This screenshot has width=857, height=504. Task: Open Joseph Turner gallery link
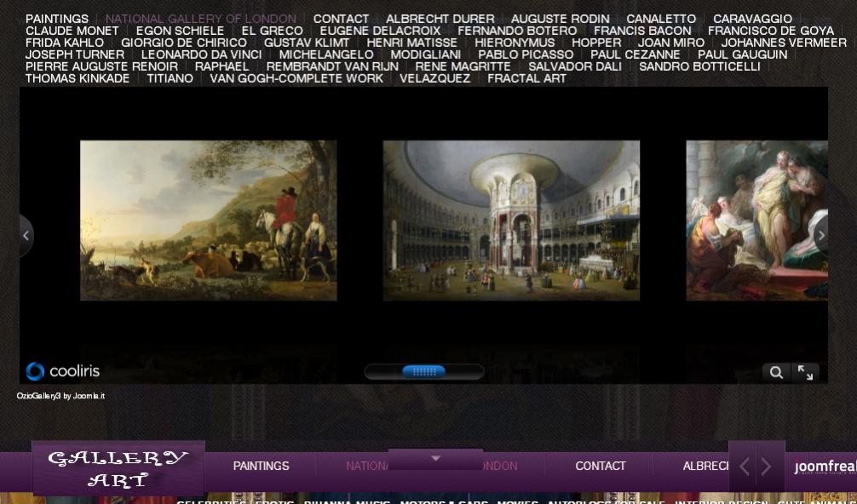tap(75, 54)
